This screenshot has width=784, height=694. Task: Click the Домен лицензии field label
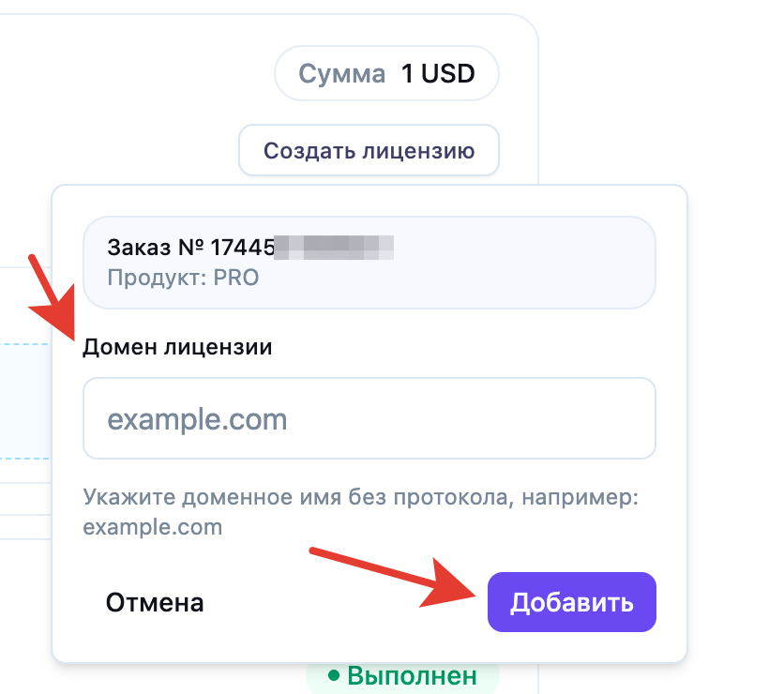pyautogui.click(x=177, y=347)
